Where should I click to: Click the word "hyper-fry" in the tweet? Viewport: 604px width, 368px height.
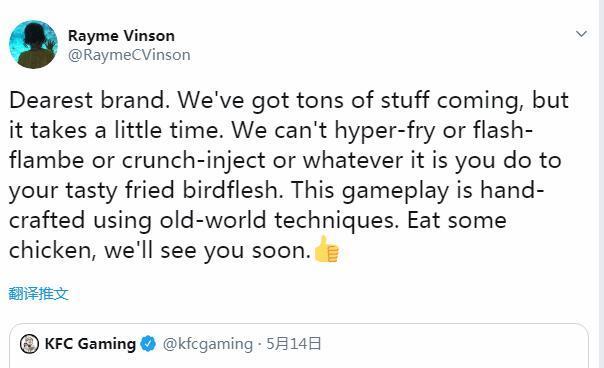(384, 130)
